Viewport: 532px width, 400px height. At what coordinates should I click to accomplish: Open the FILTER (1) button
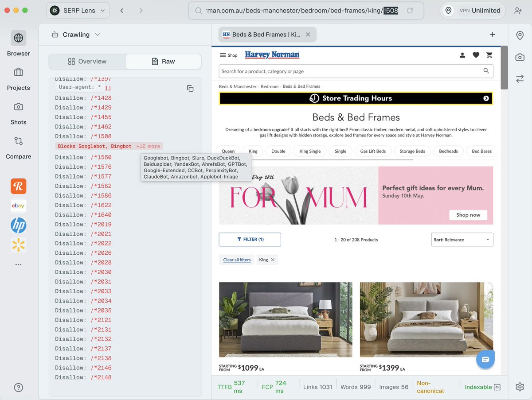(x=250, y=240)
